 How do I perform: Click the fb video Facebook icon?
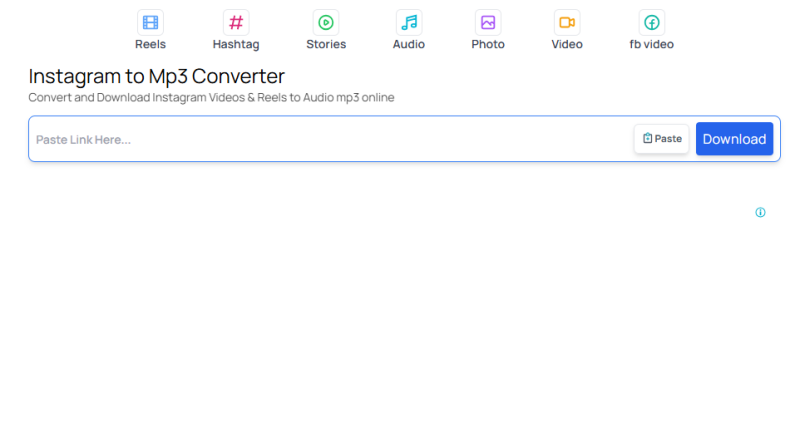(651, 22)
